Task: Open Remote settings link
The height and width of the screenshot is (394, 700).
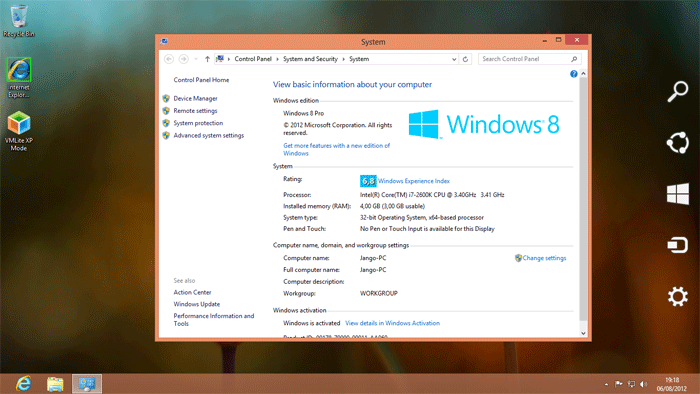Action: pyautogui.click(x=195, y=111)
